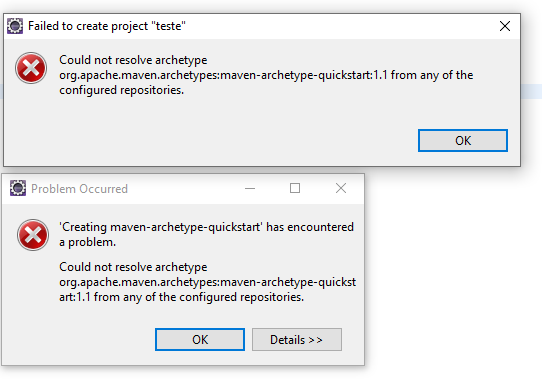The width and height of the screenshot is (542, 391).
Task: Minimize the Problem Occurred dialog
Action: (x=250, y=188)
